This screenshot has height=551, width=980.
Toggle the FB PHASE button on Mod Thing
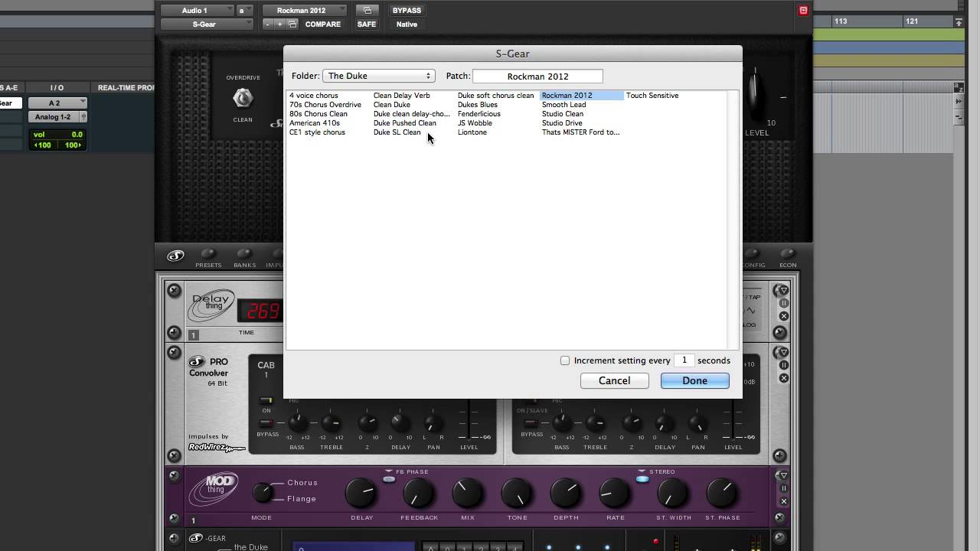[389, 479]
